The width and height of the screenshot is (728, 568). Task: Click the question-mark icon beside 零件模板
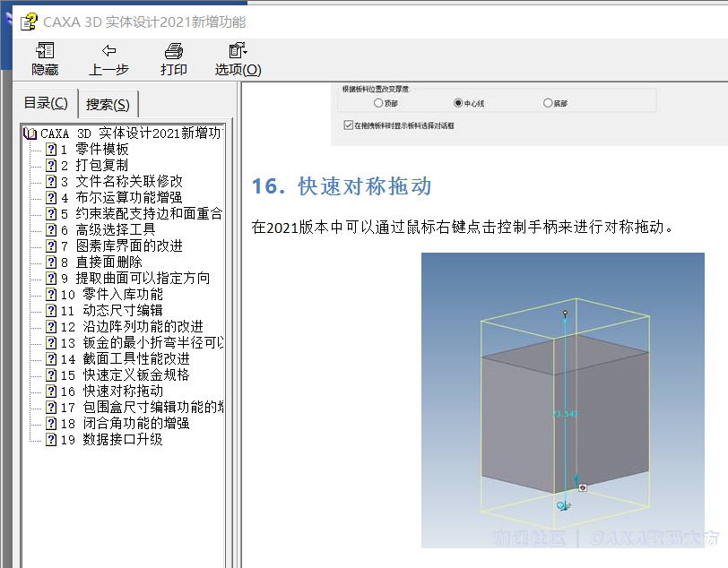(51, 150)
